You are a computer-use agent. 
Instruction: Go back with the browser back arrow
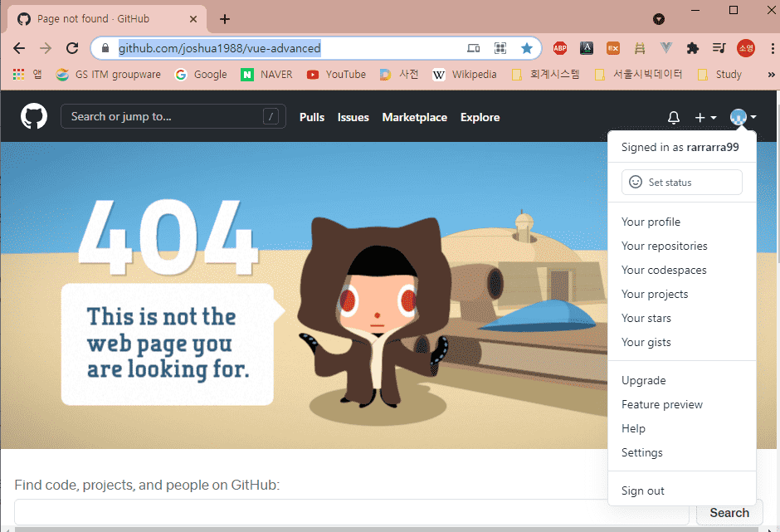[x=19, y=48]
